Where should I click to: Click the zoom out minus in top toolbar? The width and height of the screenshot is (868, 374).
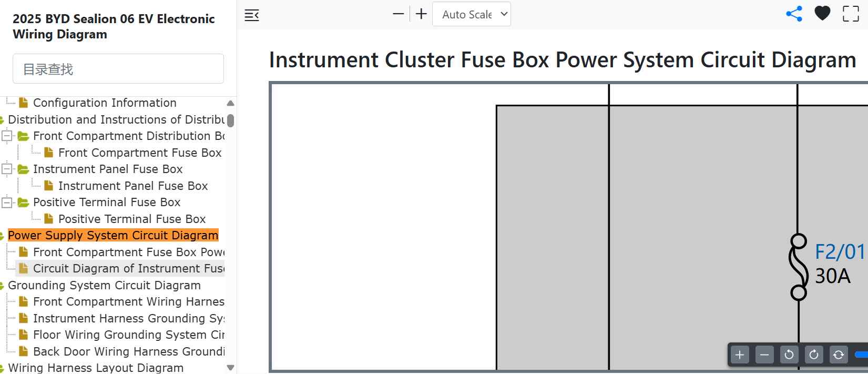pyautogui.click(x=399, y=14)
